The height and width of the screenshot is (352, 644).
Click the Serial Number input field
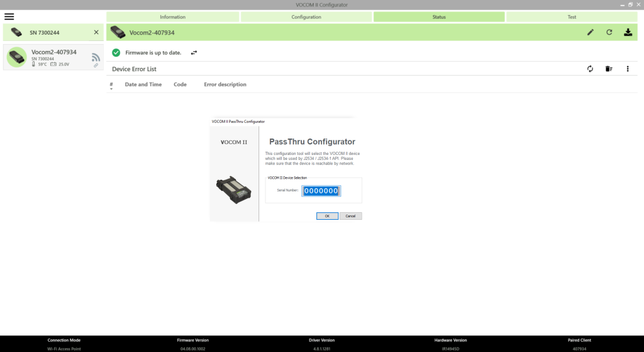click(321, 191)
